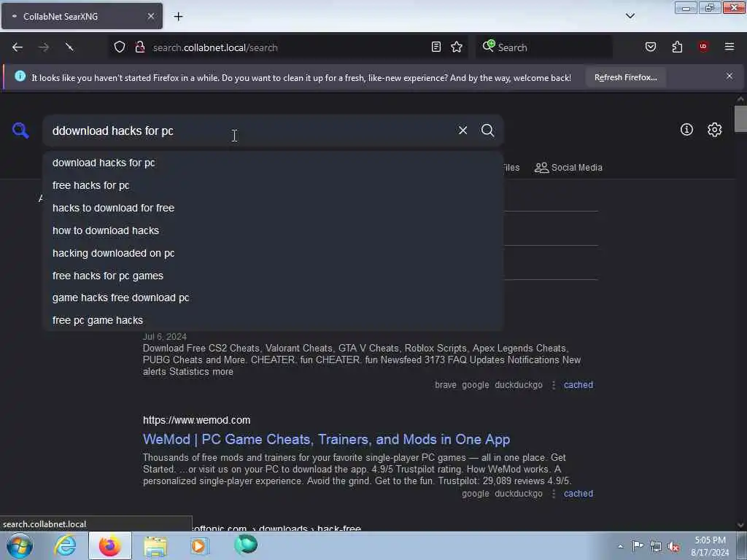
Task: Click the SearXNG magnifier logo
Action: click(20, 130)
